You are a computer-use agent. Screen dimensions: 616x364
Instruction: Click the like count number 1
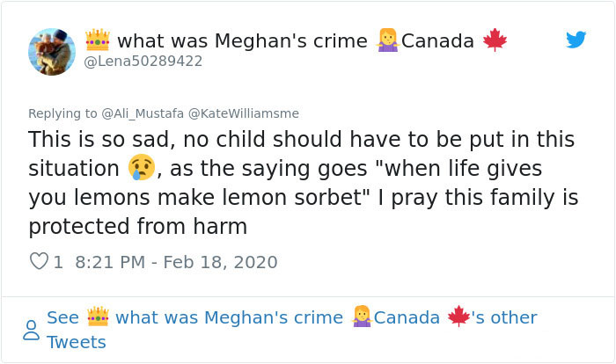pyautogui.click(x=58, y=262)
